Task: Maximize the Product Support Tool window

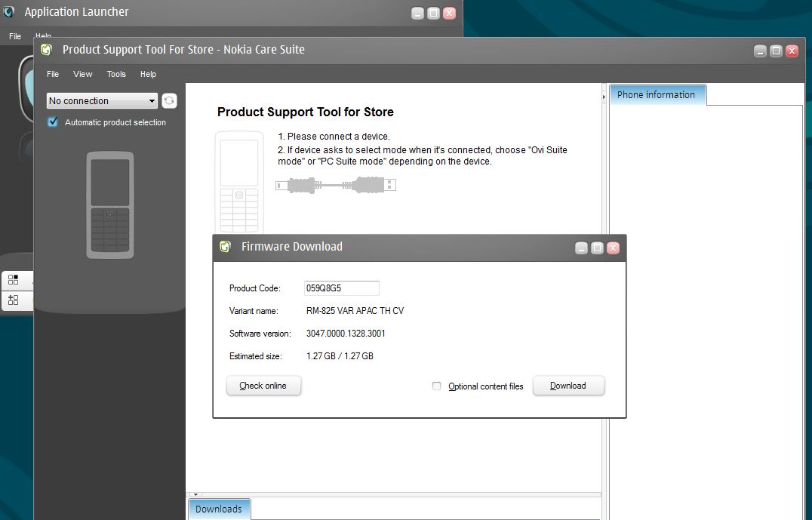Action: click(x=776, y=51)
